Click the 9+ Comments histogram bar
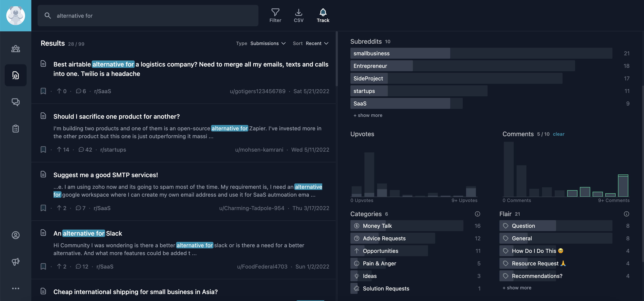 click(x=623, y=186)
